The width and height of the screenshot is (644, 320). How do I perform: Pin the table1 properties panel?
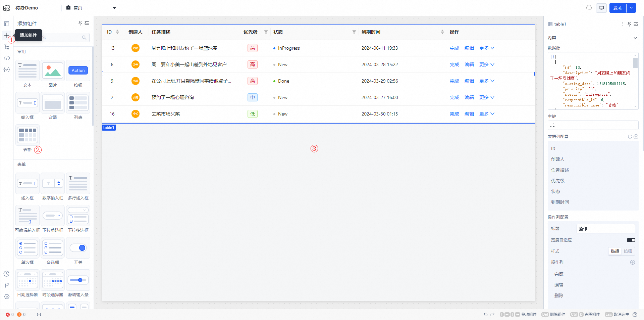click(x=629, y=24)
